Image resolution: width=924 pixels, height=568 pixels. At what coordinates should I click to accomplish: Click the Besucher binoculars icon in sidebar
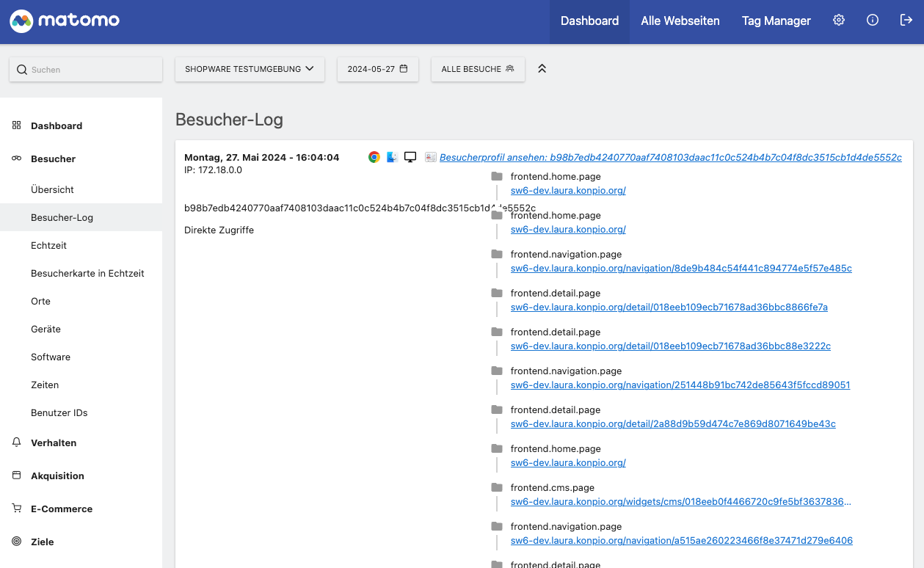[x=16, y=159]
